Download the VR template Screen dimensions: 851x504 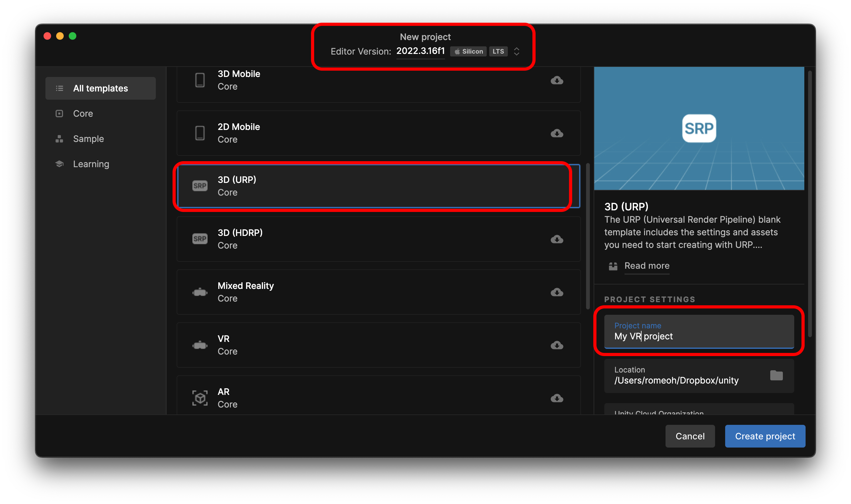(x=557, y=345)
